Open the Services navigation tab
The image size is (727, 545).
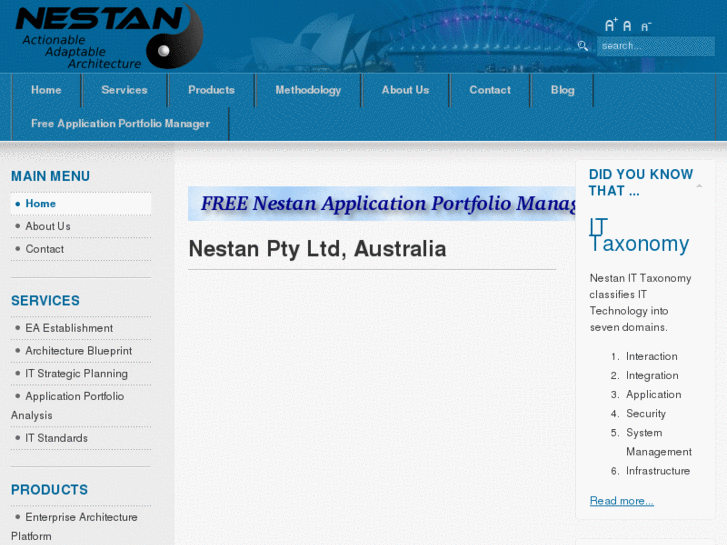click(x=124, y=90)
